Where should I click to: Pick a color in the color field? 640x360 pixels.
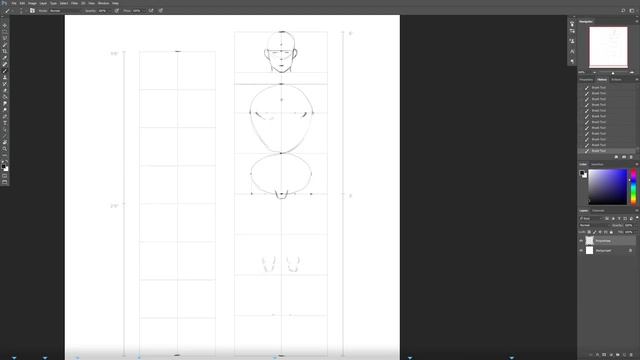(x=607, y=187)
